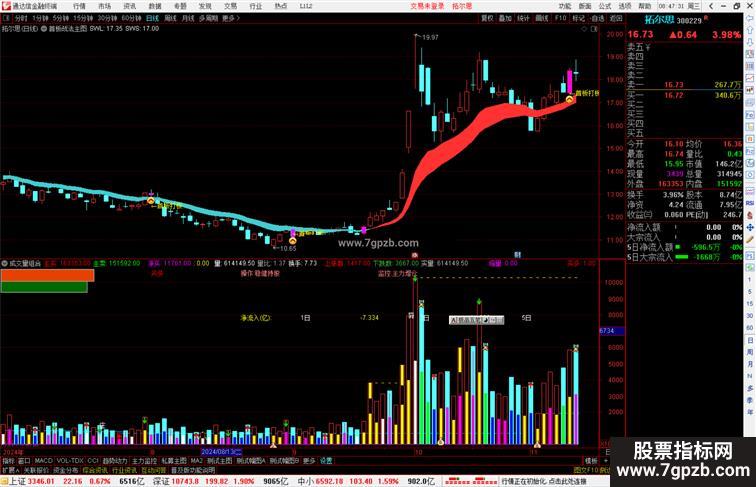Click the 行情正在初始化 connection status message
756x487 pixels.
[x=543, y=482]
